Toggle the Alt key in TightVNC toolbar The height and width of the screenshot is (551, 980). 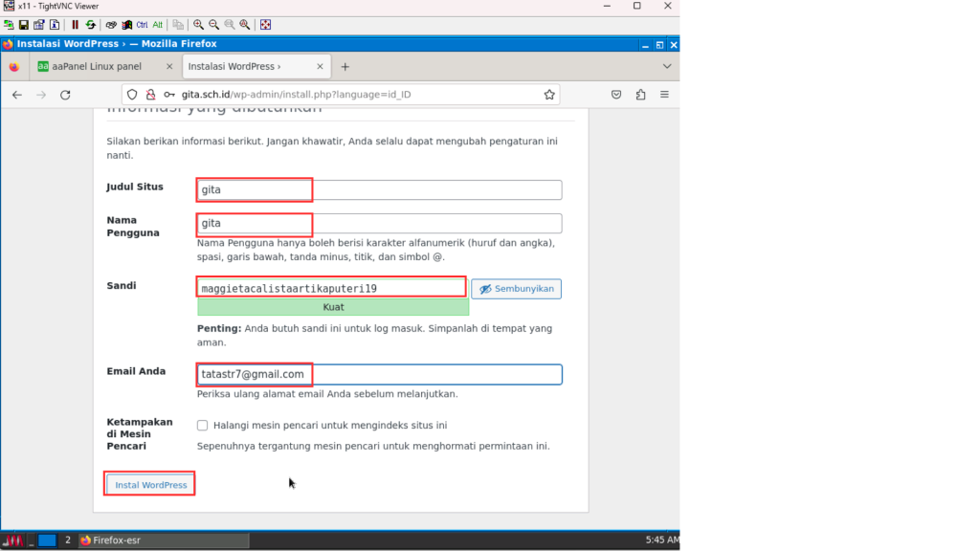(157, 25)
